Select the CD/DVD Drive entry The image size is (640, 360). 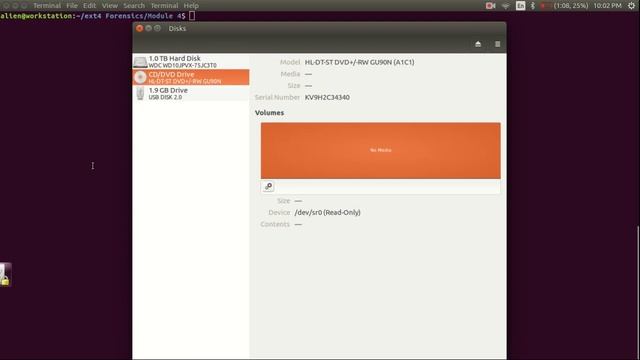click(x=191, y=77)
